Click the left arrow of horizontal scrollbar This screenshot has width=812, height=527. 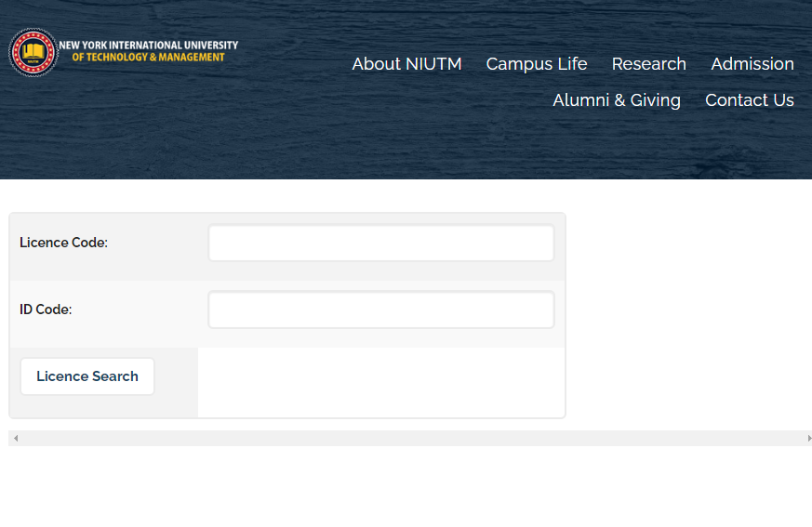click(x=16, y=438)
